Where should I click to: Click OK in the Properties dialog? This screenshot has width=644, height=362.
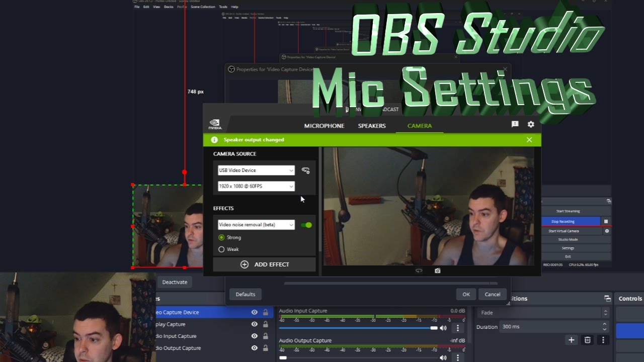466,294
